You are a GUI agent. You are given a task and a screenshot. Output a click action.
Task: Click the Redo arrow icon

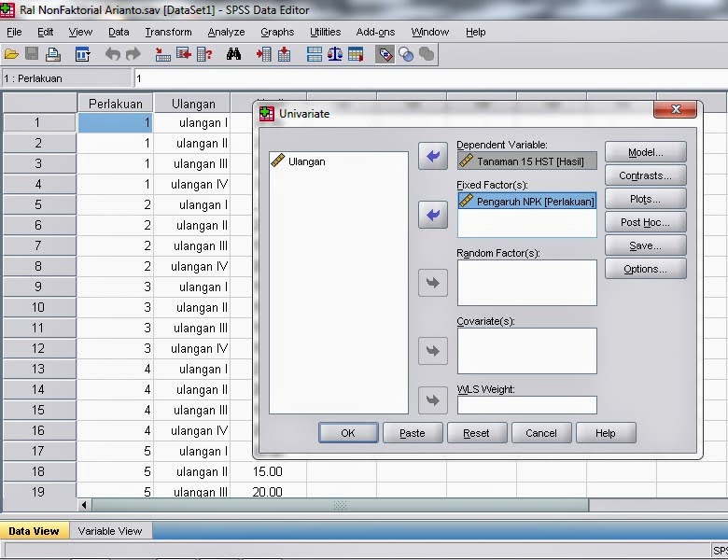[x=133, y=54]
